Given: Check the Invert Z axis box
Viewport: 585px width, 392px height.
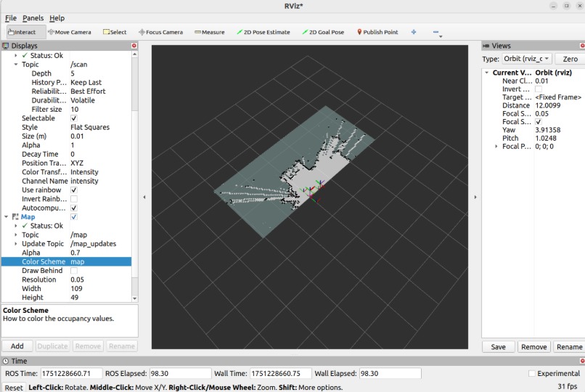Looking at the screenshot, I should (539, 89).
